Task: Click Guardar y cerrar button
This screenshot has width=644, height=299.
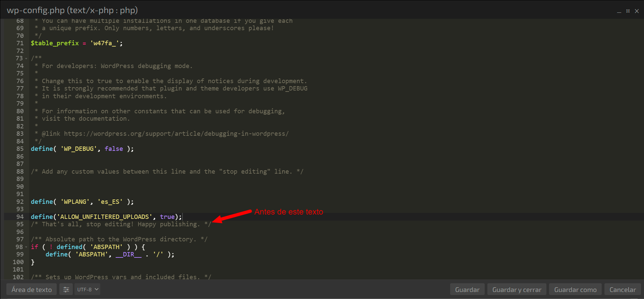Action: [x=517, y=290]
